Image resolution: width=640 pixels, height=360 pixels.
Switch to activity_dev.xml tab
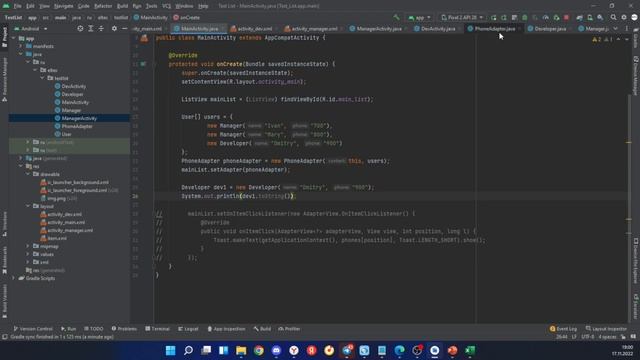point(254,29)
